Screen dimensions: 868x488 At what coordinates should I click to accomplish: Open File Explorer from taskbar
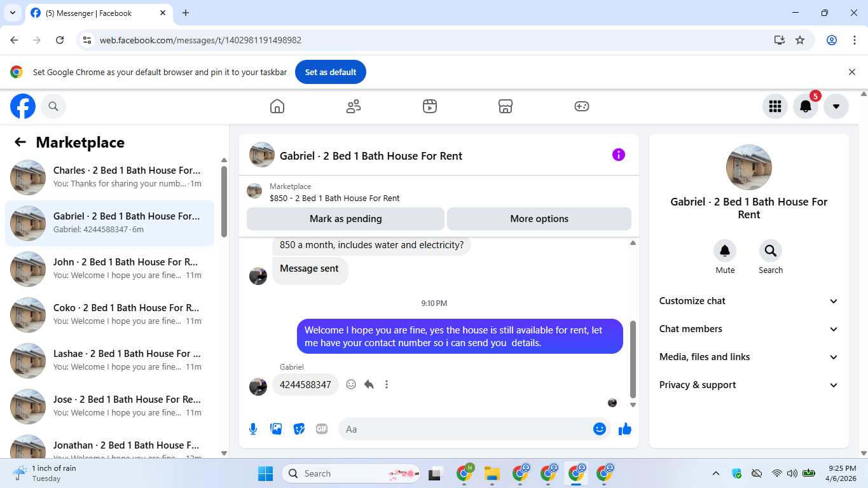click(x=492, y=473)
